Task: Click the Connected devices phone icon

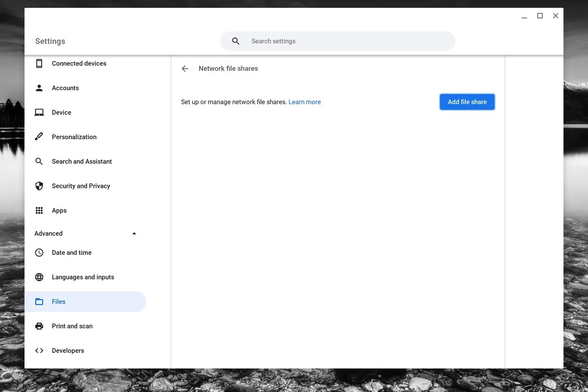Action: (39, 63)
